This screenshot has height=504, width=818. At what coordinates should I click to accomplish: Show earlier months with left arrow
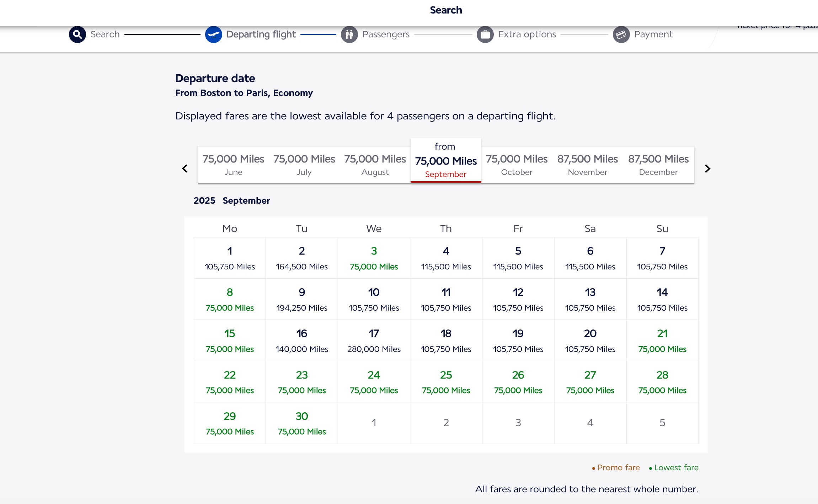(x=185, y=168)
